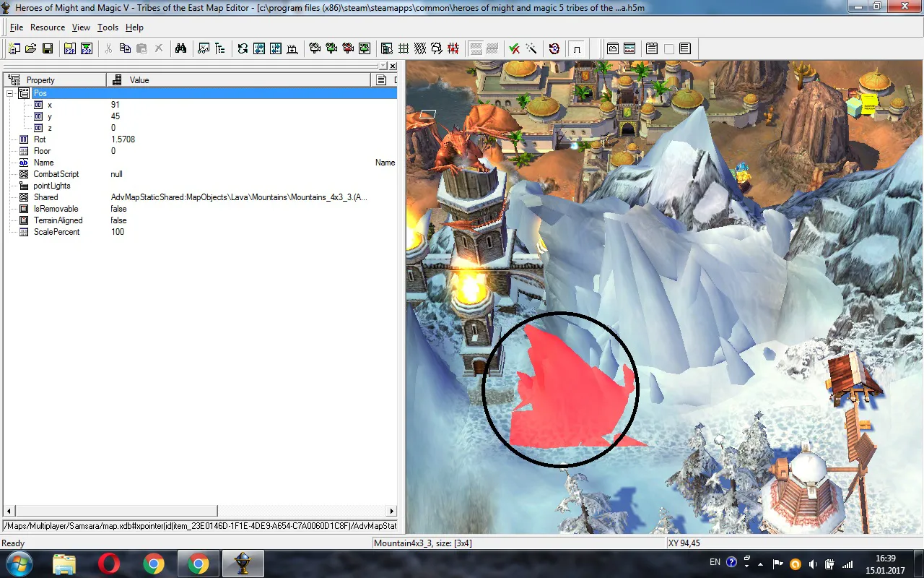
Task: Click the EN language indicator
Action: tap(715, 562)
